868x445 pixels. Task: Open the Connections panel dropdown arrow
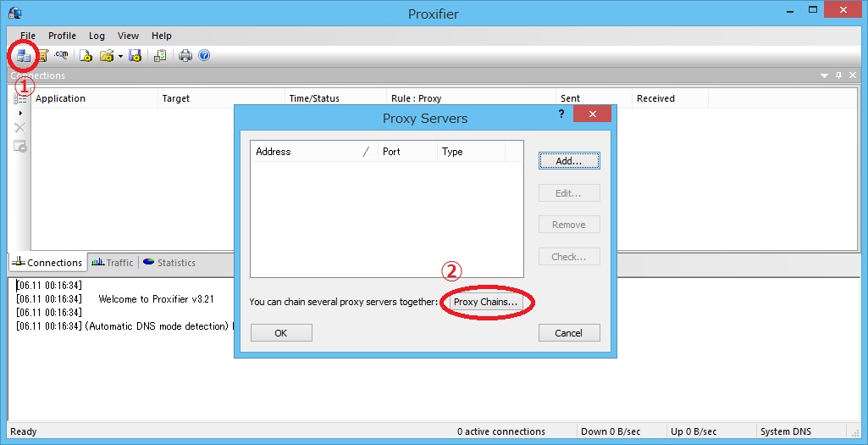coord(824,75)
